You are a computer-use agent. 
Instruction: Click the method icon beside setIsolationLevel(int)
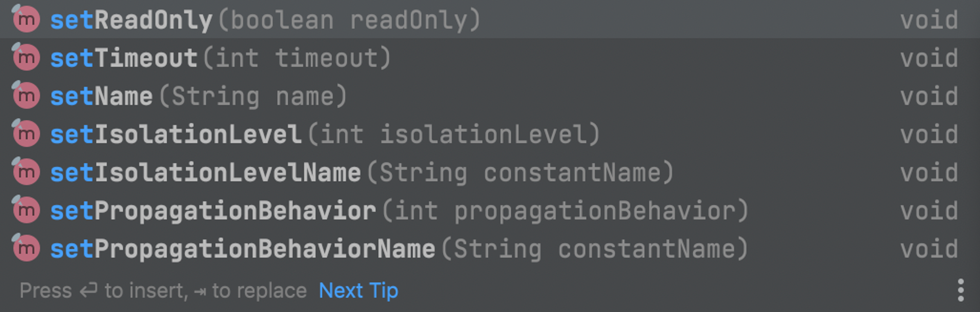coord(26,134)
